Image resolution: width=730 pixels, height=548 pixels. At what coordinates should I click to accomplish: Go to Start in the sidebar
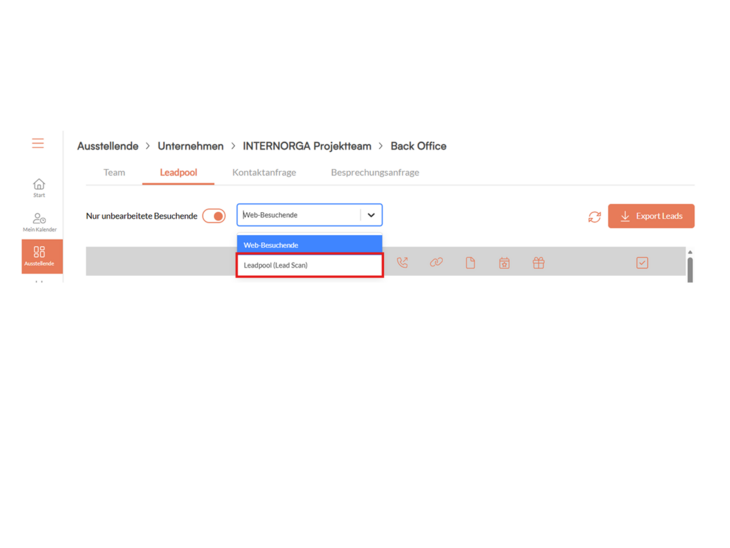(x=39, y=187)
